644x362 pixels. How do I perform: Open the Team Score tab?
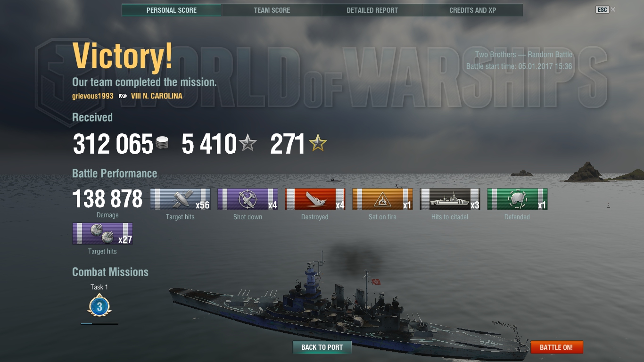click(272, 10)
